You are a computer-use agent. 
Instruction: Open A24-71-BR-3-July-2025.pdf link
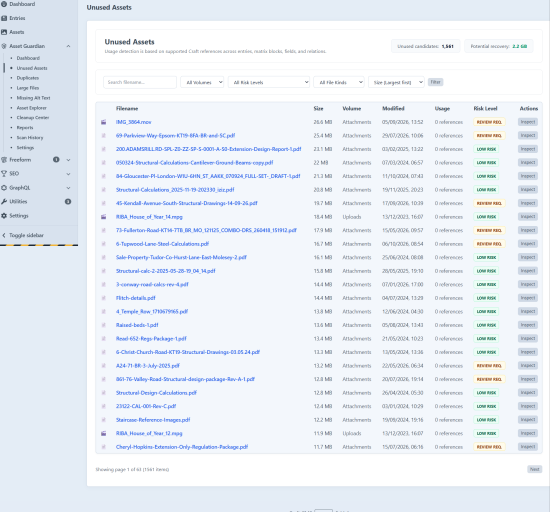tap(148, 366)
